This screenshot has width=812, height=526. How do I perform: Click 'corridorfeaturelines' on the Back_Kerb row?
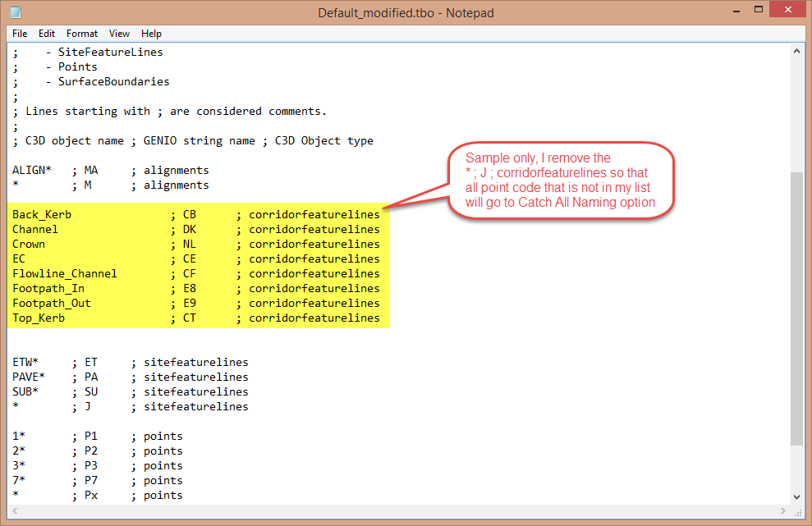coord(314,214)
